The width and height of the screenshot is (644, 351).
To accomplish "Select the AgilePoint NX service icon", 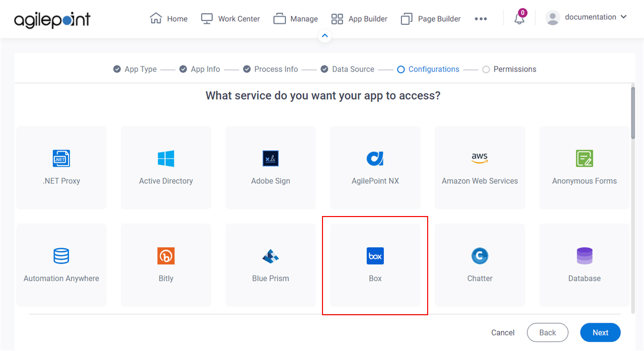I will pyautogui.click(x=375, y=159).
